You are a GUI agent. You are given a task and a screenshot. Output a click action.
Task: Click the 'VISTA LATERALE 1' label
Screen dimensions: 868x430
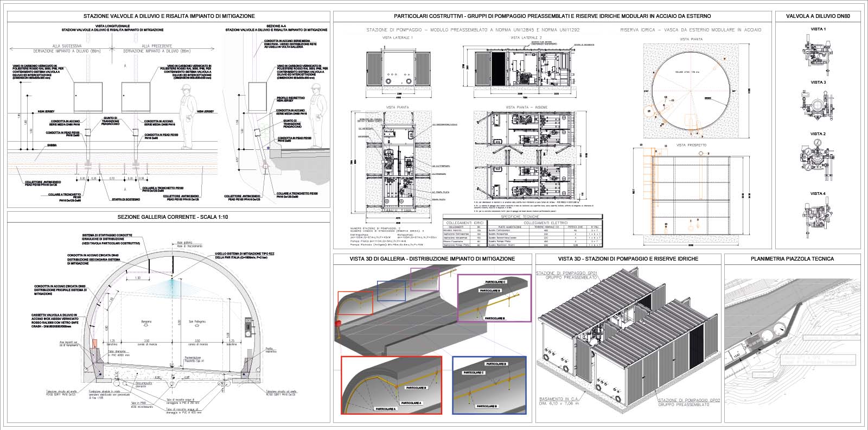pos(397,38)
